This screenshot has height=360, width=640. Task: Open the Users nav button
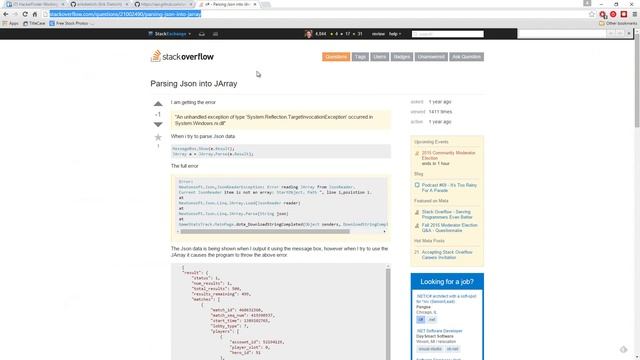click(x=380, y=57)
